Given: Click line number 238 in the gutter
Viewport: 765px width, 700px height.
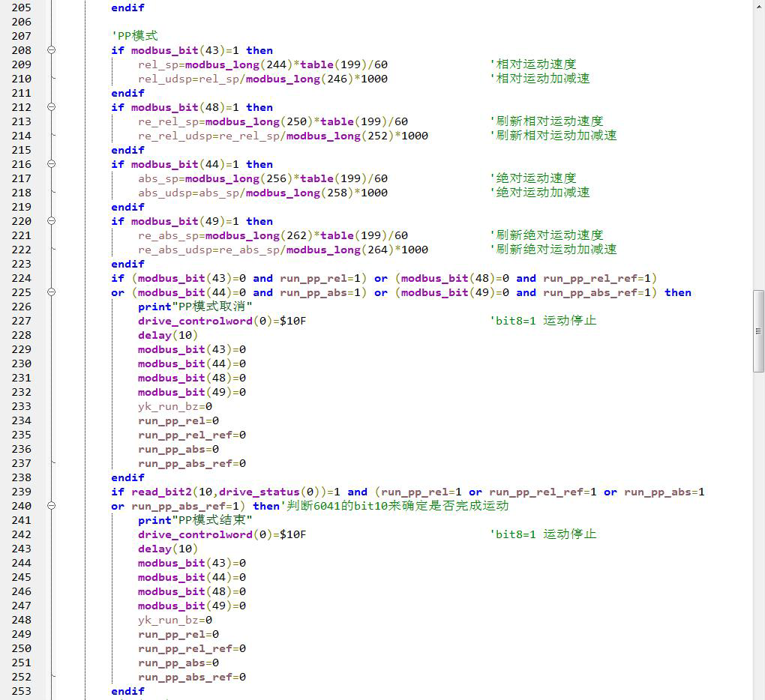Looking at the screenshot, I should pos(22,477).
